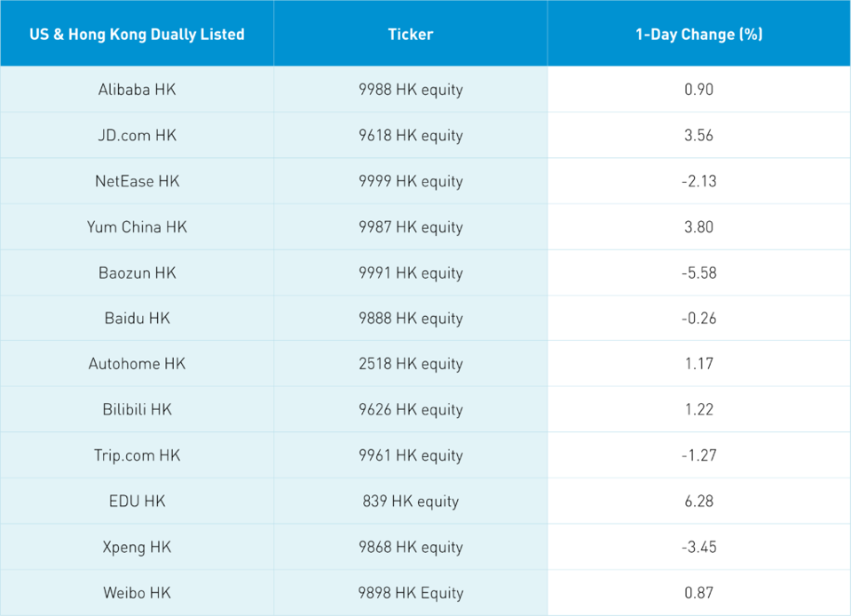Image resolution: width=851 pixels, height=616 pixels.
Task: Click the Baidu HK cell
Action: tap(137, 319)
